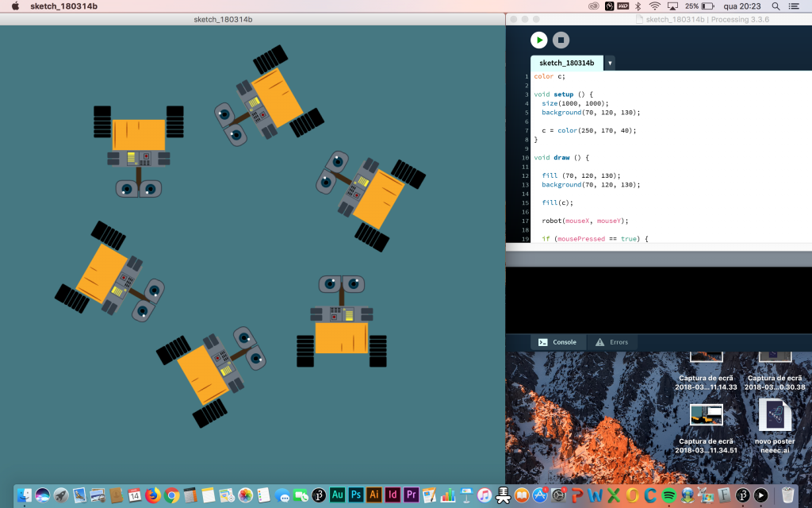Switch to the Errors tab
Viewport: 812px width, 508px height.
click(611, 342)
